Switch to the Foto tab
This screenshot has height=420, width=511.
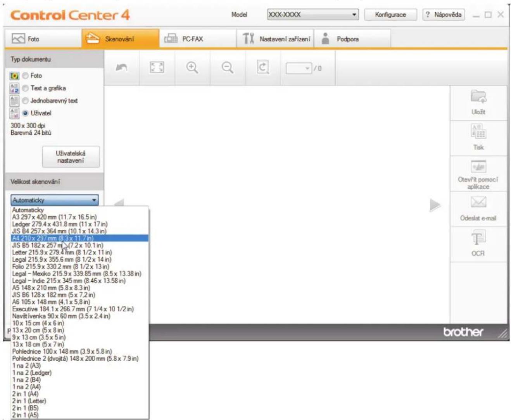[x=43, y=39]
